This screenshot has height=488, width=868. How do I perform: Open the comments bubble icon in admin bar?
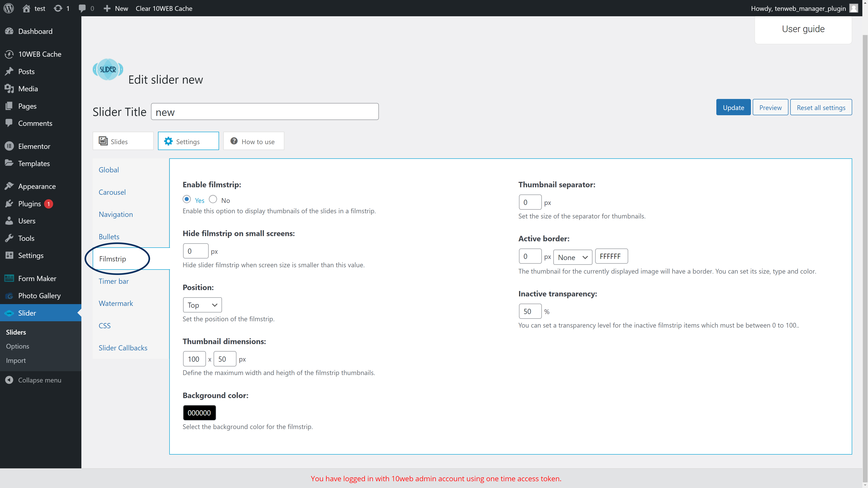pyautogui.click(x=82, y=8)
